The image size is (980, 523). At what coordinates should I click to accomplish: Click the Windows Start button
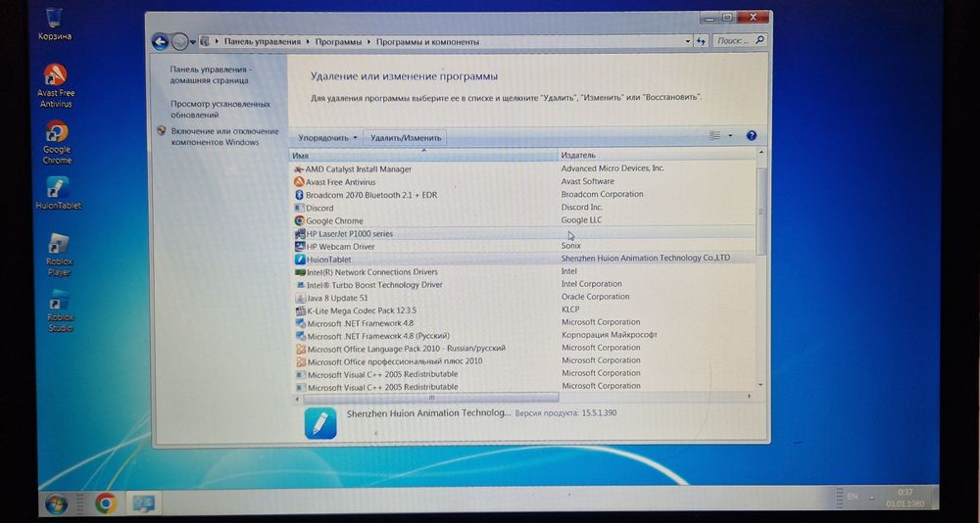(56, 503)
